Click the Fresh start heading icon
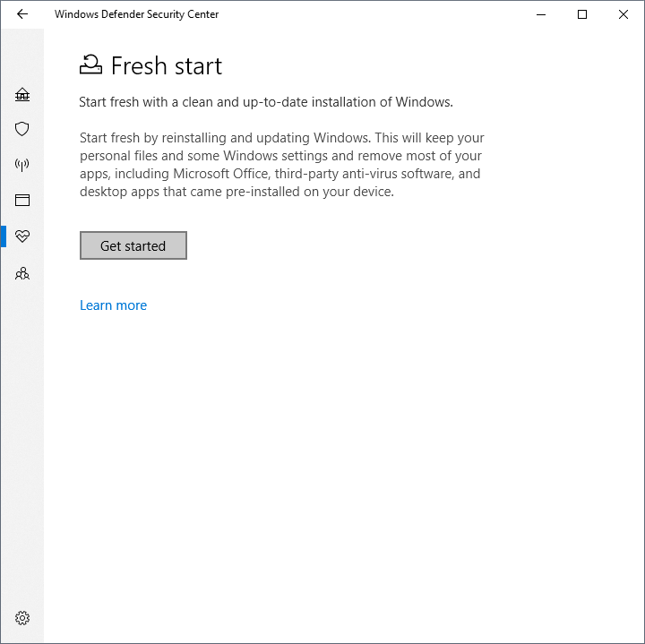645x644 pixels. click(90, 64)
